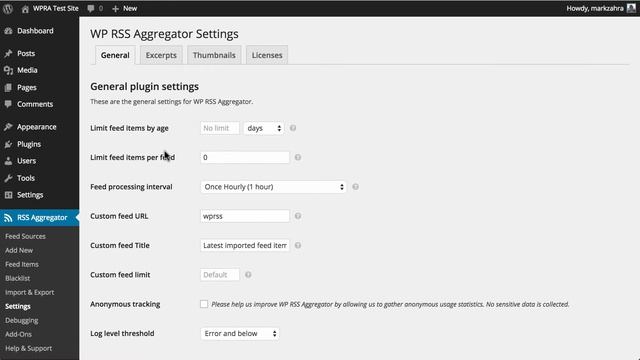Open the RSS Aggregator Settings submenu link
The width and height of the screenshot is (640, 360).
click(18, 306)
